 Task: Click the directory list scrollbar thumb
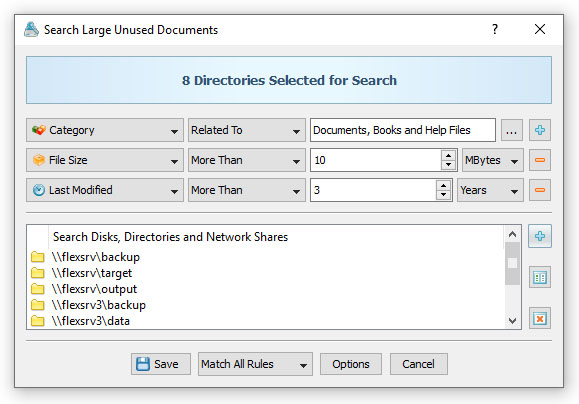click(512, 263)
